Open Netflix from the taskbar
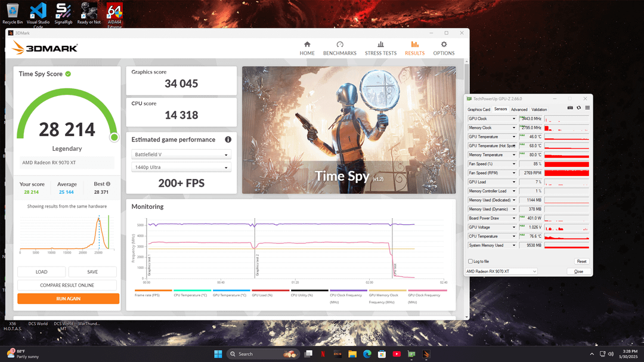Screen dimensions: 644x362 click(x=323, y=354)
